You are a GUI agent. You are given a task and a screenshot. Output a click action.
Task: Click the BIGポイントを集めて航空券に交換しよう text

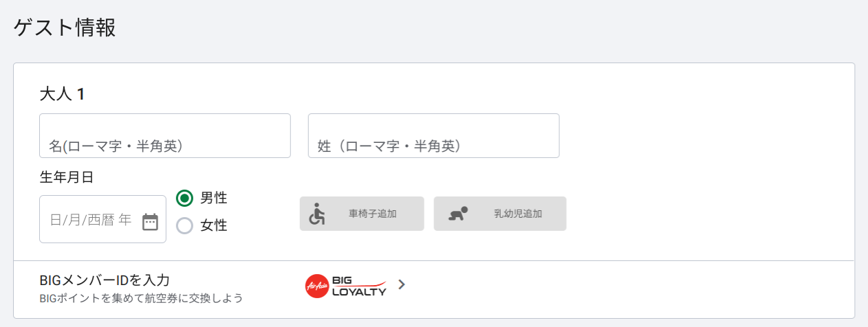pos(142,299)
